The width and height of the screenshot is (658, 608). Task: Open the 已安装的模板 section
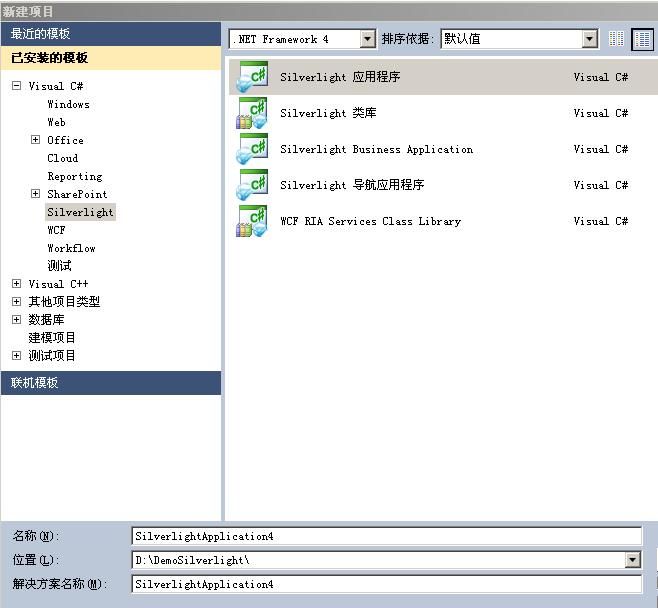(111, 58)
